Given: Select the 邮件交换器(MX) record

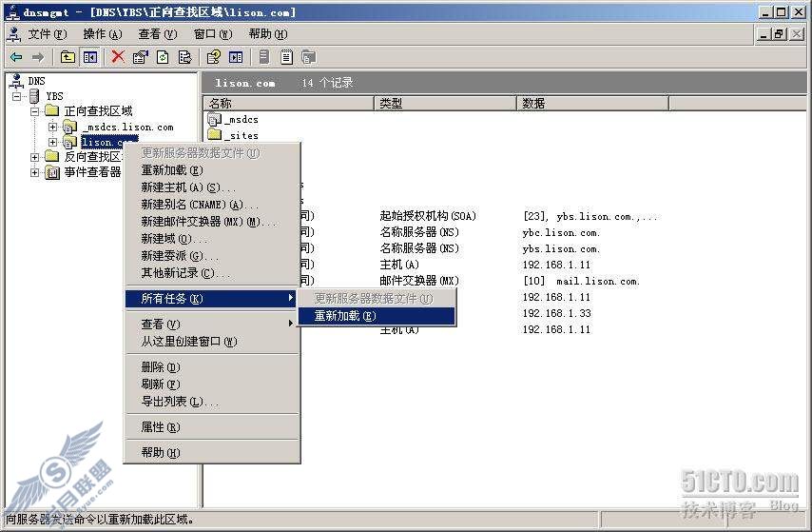Looking at the screenshot, I should [x=419, y=281].
